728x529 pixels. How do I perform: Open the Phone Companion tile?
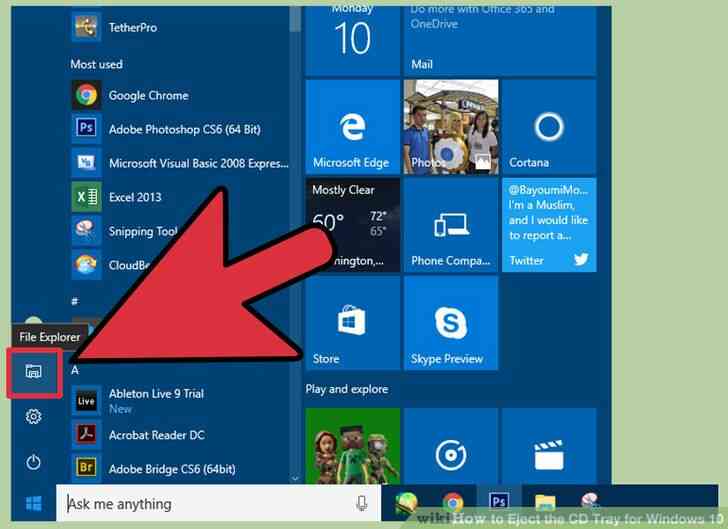[451, 225]
